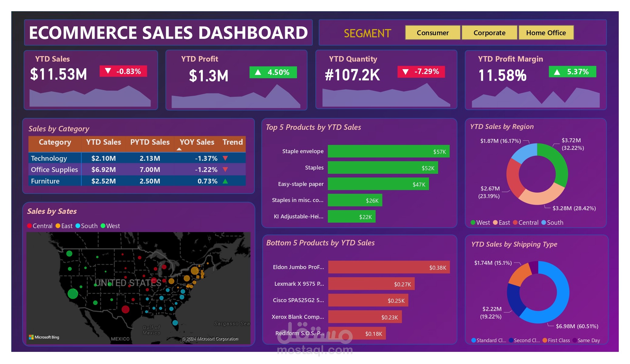Click the West legend dot in region chart
This screenshot has width=630, height=364.
[x=473, y=223]
